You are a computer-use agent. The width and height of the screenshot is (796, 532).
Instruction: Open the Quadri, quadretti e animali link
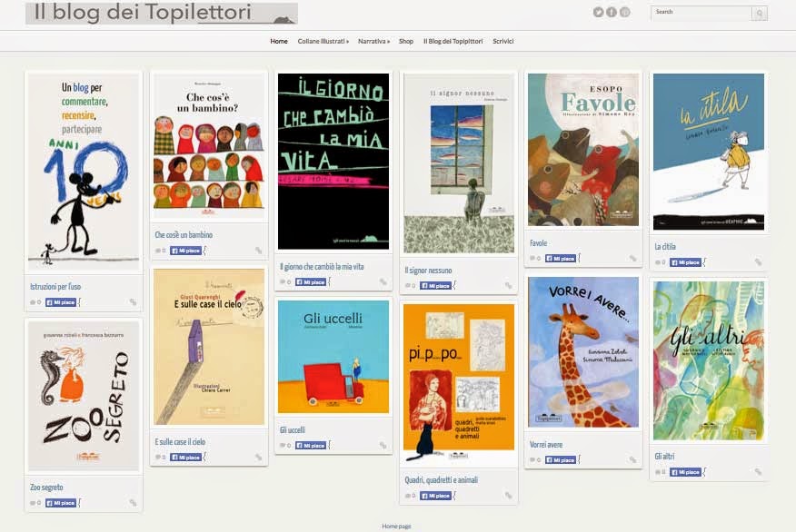[x=441, y=479]
